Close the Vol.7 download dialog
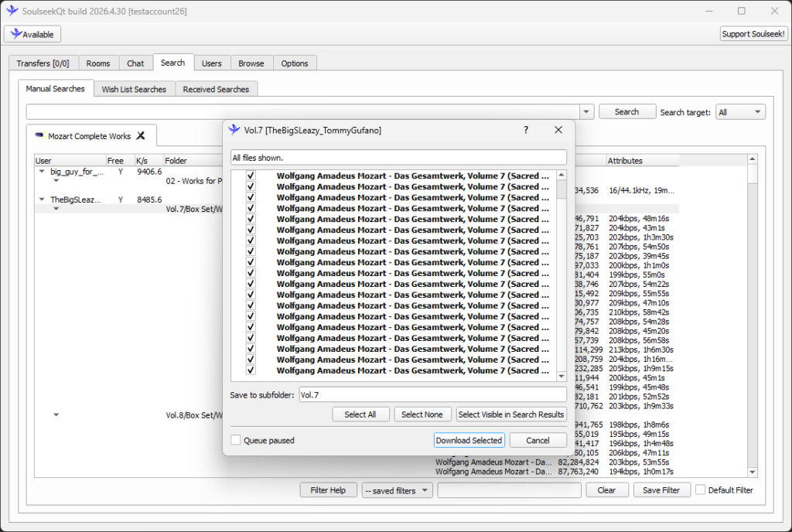This screenshot has width=792, height=532. point(558,130)
